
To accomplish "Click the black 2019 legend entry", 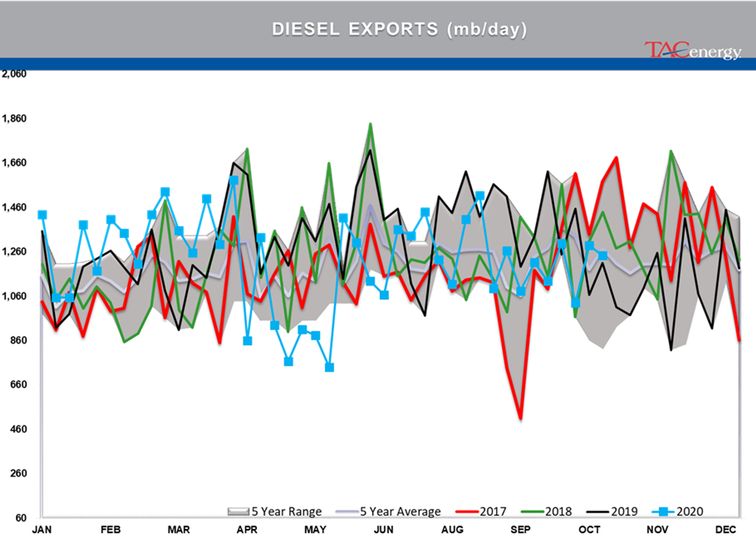I will click(612, 512).
